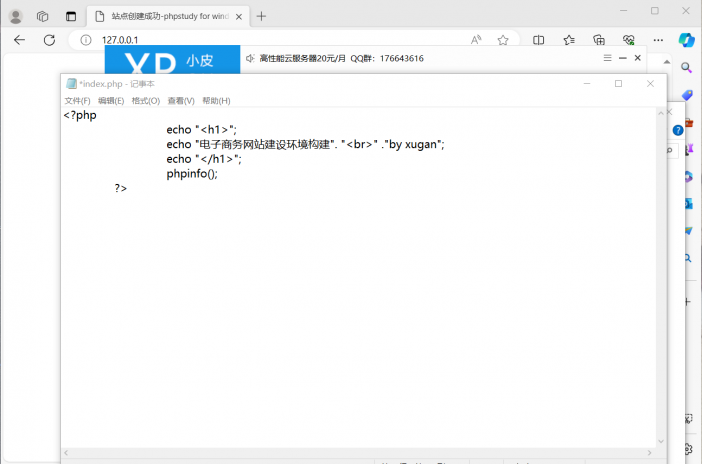
Task: Open the tab actions menu icon
Action: click(71, 17)
